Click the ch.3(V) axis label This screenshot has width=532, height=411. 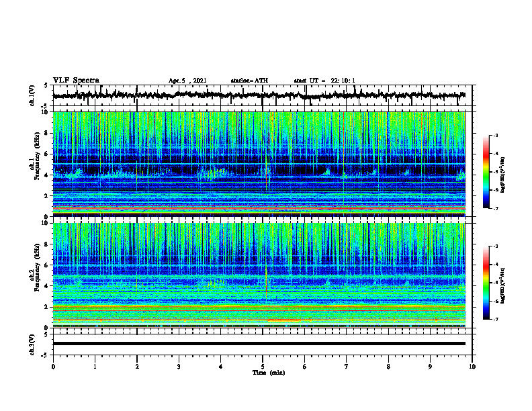[32, 345]
